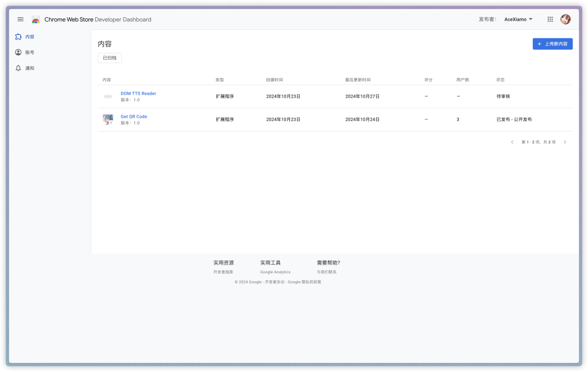
Task: Open the user profile avatar
Action: pyautogui.click(x=566, y=20)
